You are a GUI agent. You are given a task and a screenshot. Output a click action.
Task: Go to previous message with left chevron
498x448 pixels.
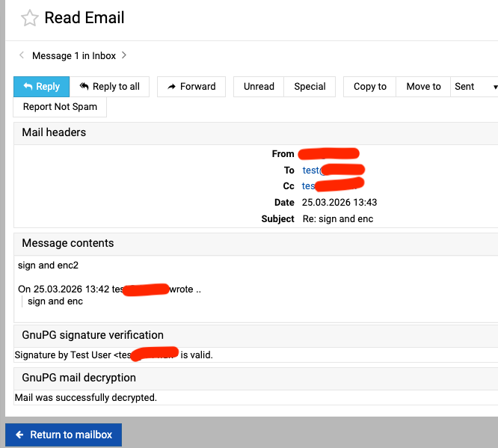[x=22, y=55]
